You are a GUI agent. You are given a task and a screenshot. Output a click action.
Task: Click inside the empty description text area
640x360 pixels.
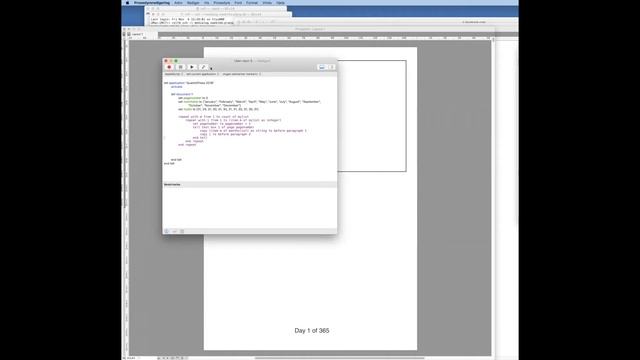tap(250, 207)
